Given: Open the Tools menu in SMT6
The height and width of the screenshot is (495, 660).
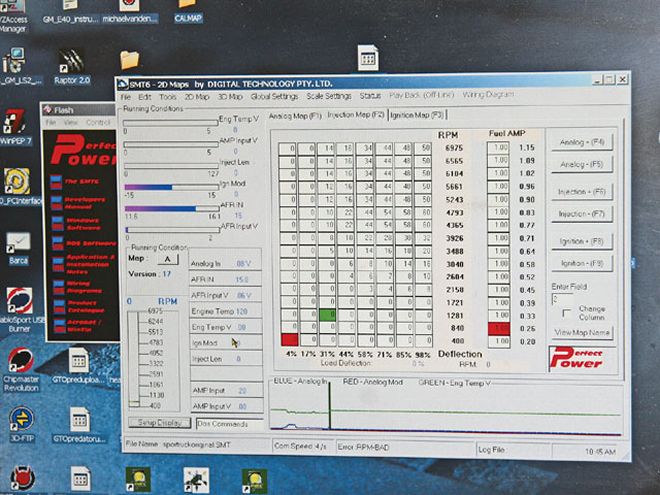Looking at the screenshot, I should point(168,97).
